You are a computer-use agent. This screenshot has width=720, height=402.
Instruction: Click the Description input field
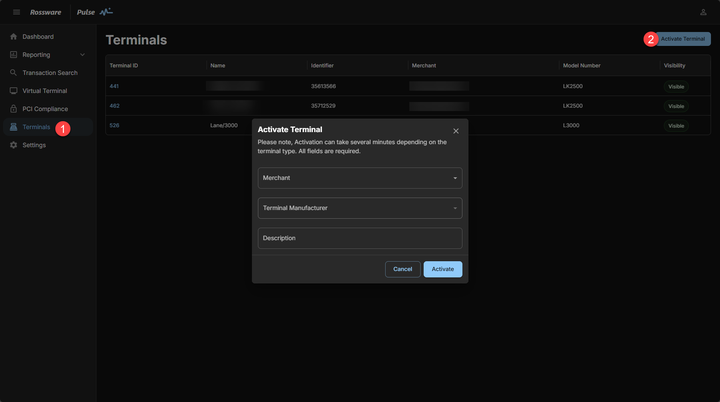point(360,238)
